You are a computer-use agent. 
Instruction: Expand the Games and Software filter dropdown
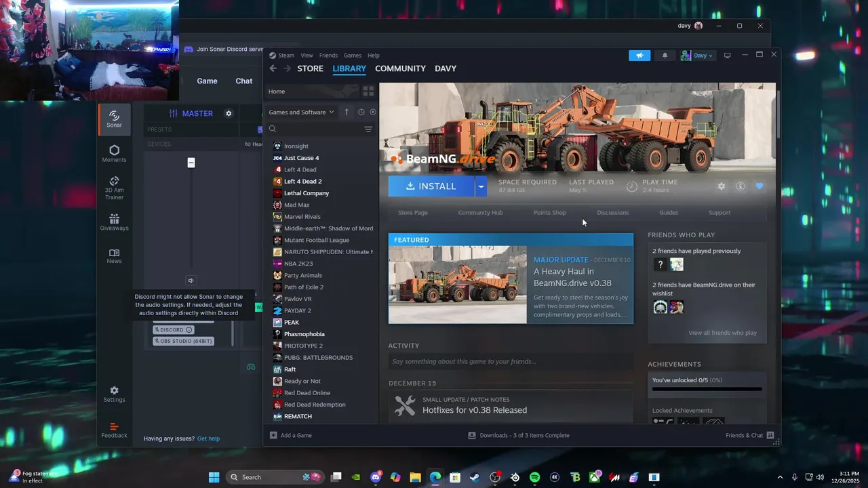(x=301, y=113)
